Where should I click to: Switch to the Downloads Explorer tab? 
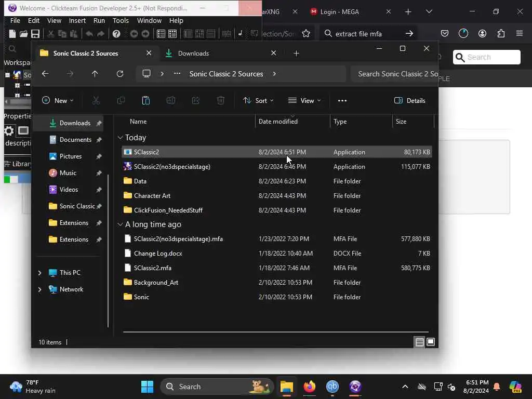click(220, 54)
